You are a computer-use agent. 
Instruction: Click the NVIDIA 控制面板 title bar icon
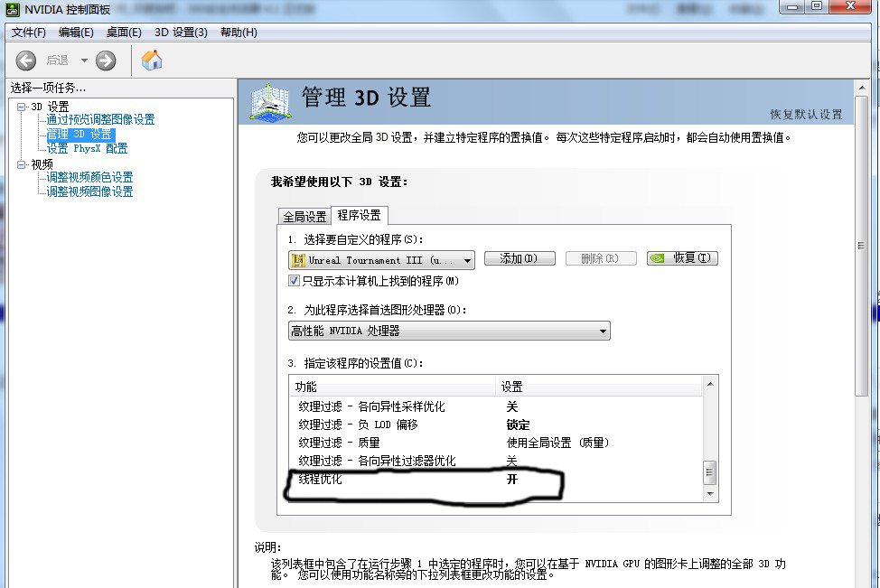[x=13, y=10]
